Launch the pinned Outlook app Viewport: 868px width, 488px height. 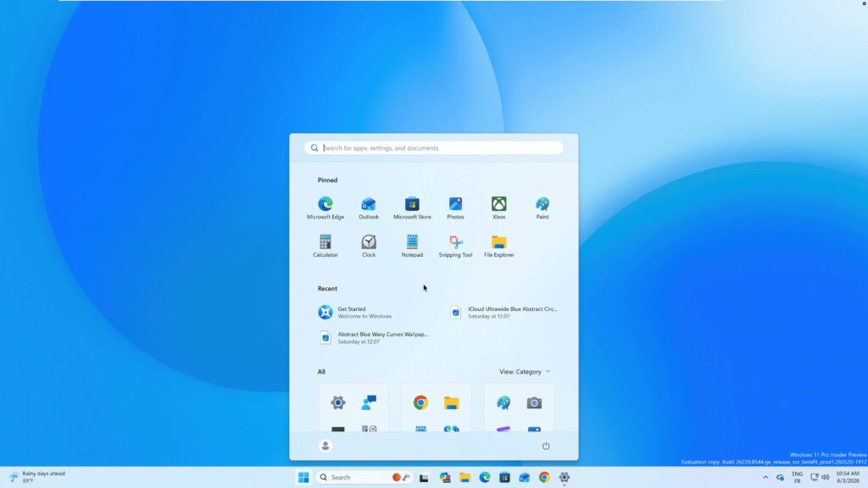coord(369,208)
